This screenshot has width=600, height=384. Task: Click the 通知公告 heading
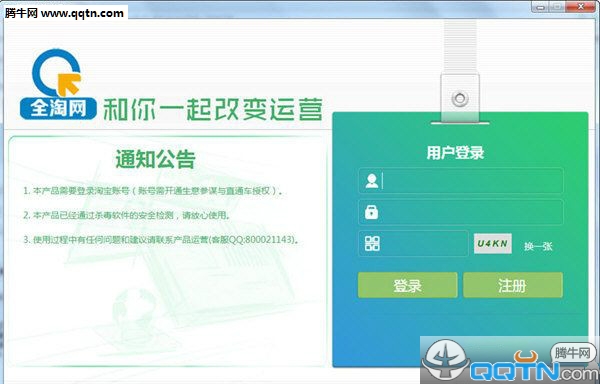(155, 159)
